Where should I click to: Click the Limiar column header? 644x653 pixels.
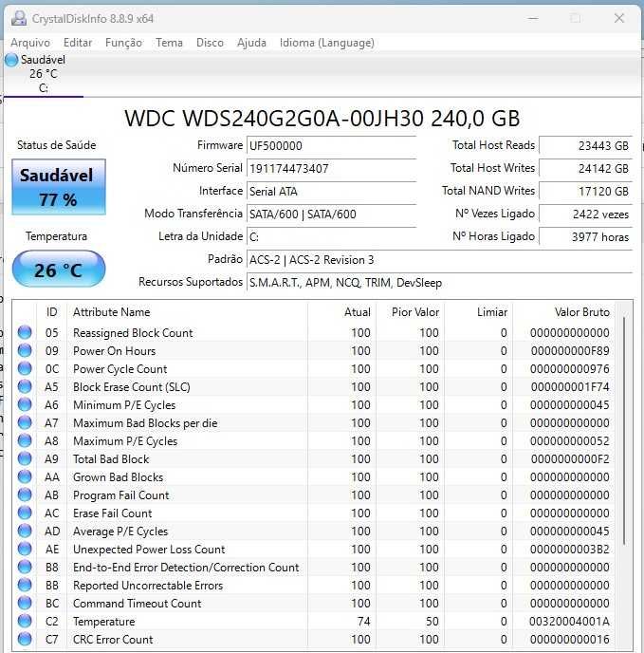pos(478,312)
